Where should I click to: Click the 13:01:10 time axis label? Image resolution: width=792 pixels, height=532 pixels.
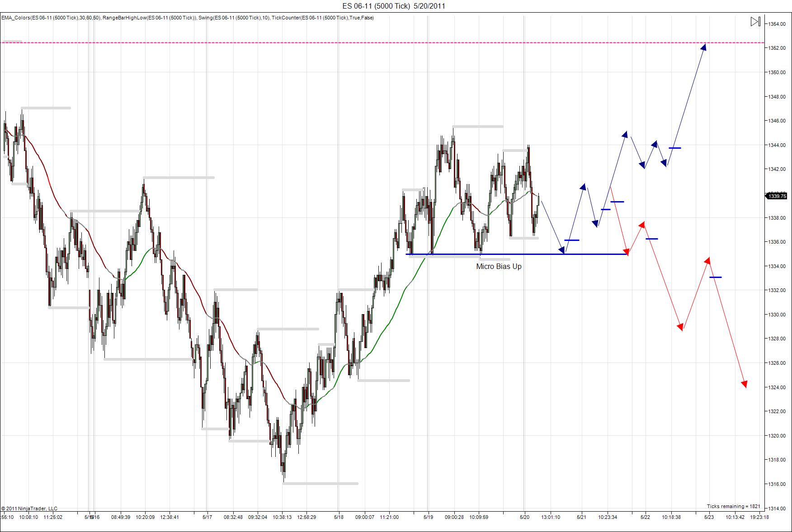[551, 517]
